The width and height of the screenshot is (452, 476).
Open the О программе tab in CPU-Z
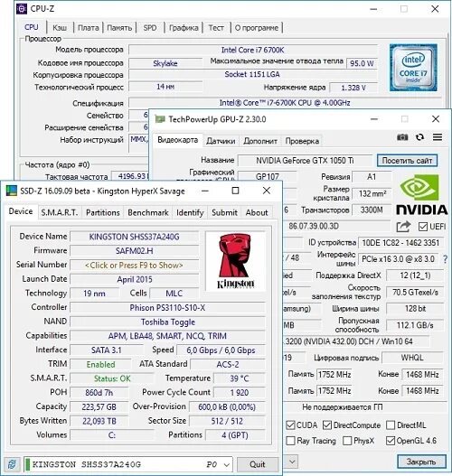point(257,28)
